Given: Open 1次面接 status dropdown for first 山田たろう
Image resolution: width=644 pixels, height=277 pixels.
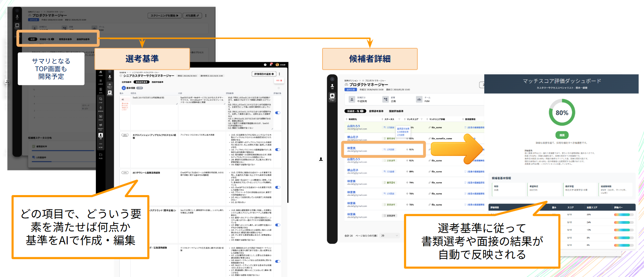Looking at the screenshot, I should tap(389, 127).
